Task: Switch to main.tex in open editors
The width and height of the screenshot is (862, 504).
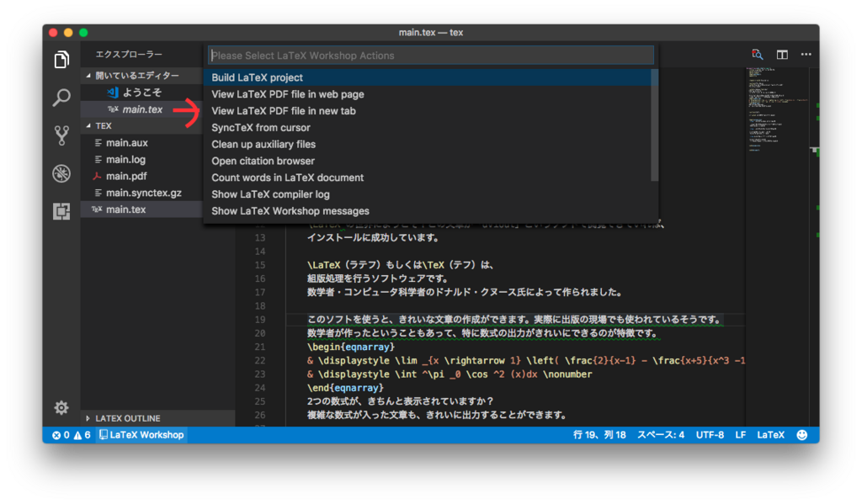Action: pyautogui.click(x=141, y=109)
